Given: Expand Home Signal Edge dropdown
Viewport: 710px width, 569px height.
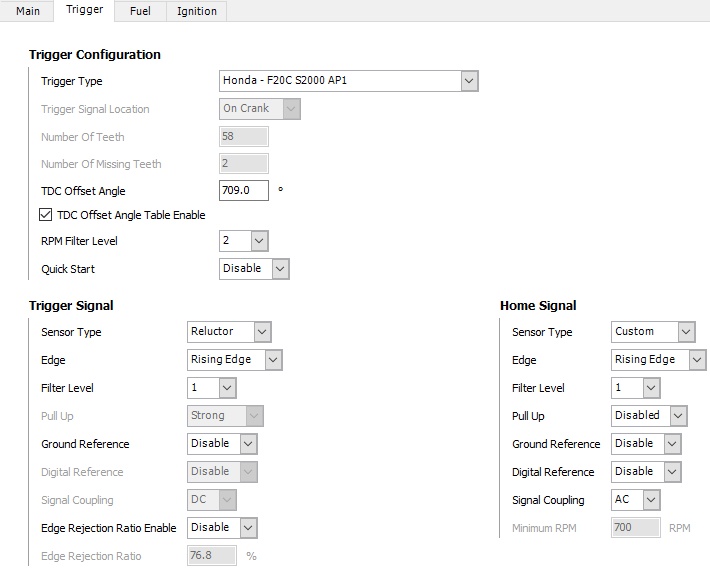Looking at the screenshot, I should 658,360.
